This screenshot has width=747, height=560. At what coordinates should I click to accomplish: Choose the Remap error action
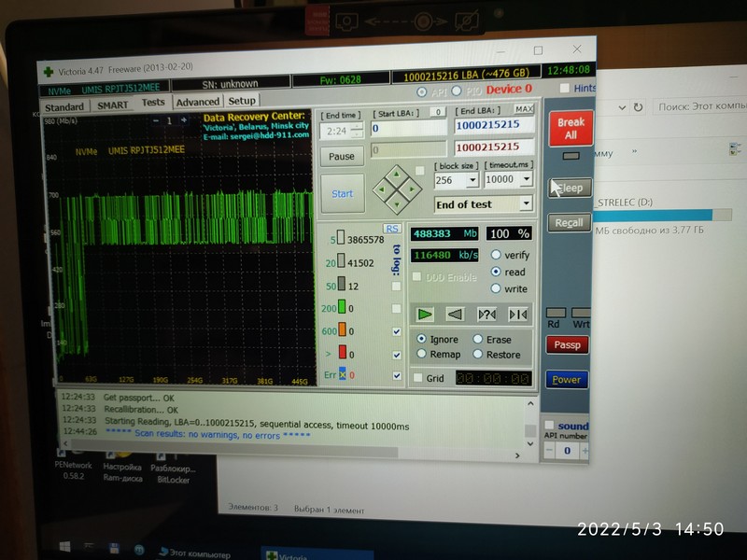(x=423, y=355)
